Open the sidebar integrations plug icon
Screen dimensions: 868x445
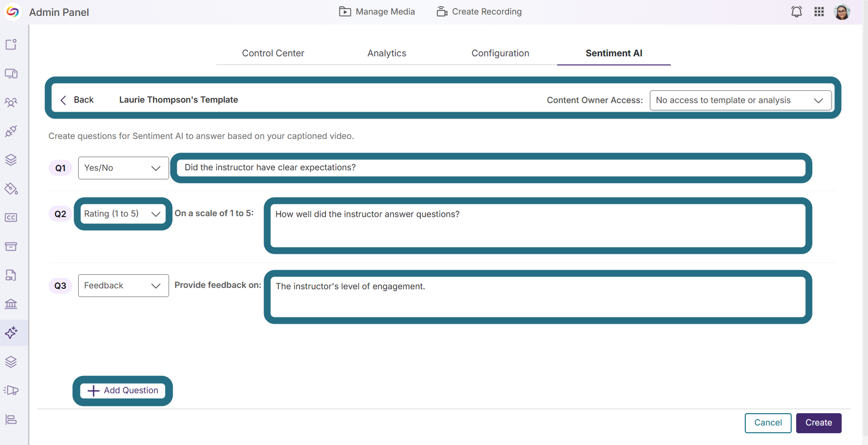click(x=11, y=131)
